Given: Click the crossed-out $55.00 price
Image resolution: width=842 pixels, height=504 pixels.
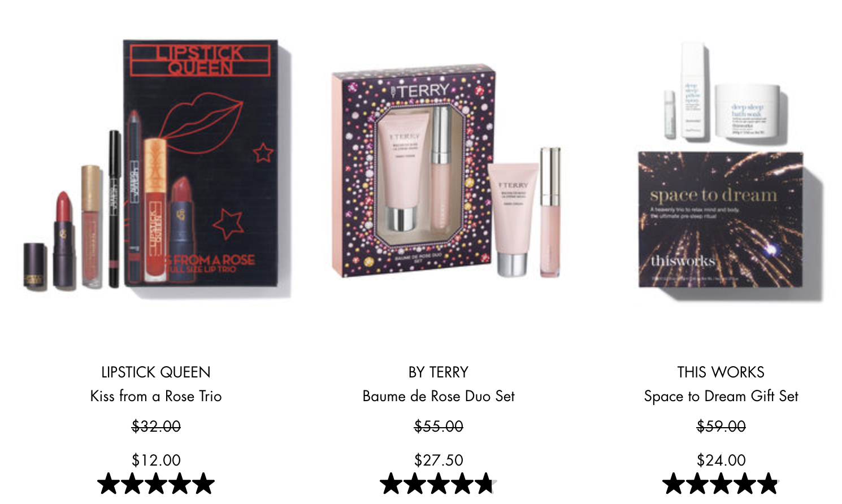Looking at the screenshot, I should point(439,426).
